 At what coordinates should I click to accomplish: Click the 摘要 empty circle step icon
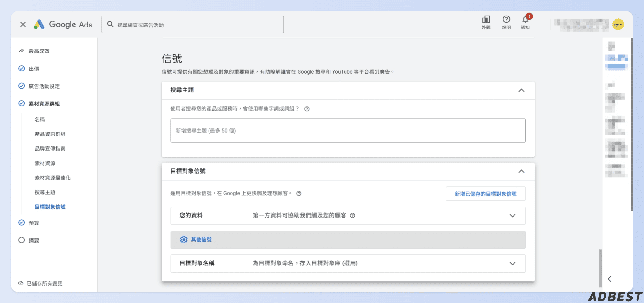pyautogui.click(x=22, y=240)
